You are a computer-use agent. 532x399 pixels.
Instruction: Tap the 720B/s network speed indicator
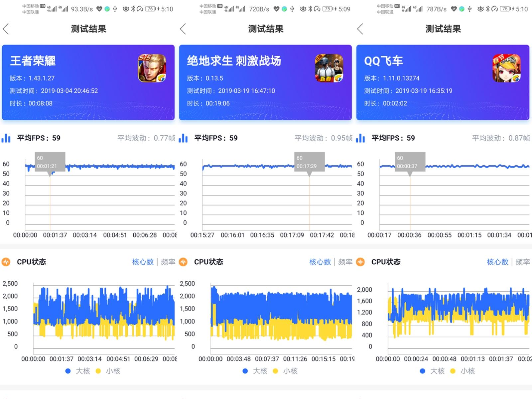tap(259, 9)
